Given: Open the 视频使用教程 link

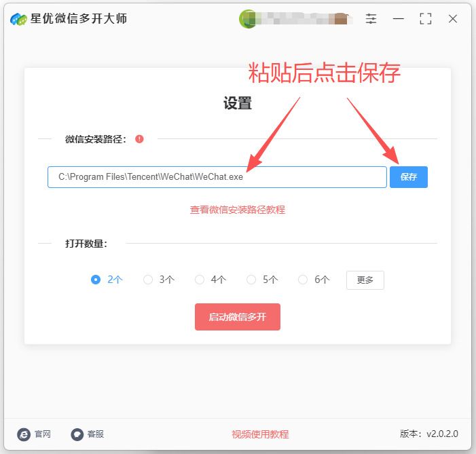Looking at the screenshot, I should tap(260, 434).
